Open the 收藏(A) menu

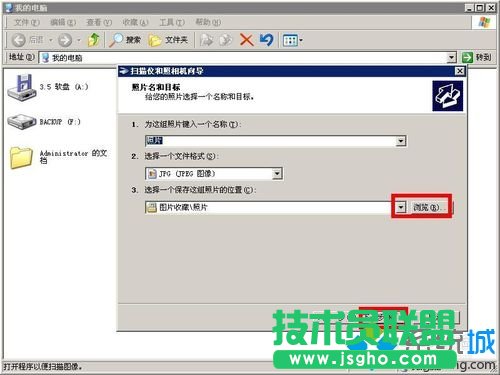tap(135, 22)
